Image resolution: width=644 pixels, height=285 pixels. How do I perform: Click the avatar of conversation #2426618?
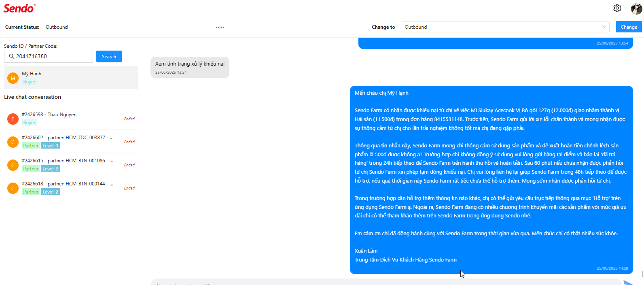(13, 188)
